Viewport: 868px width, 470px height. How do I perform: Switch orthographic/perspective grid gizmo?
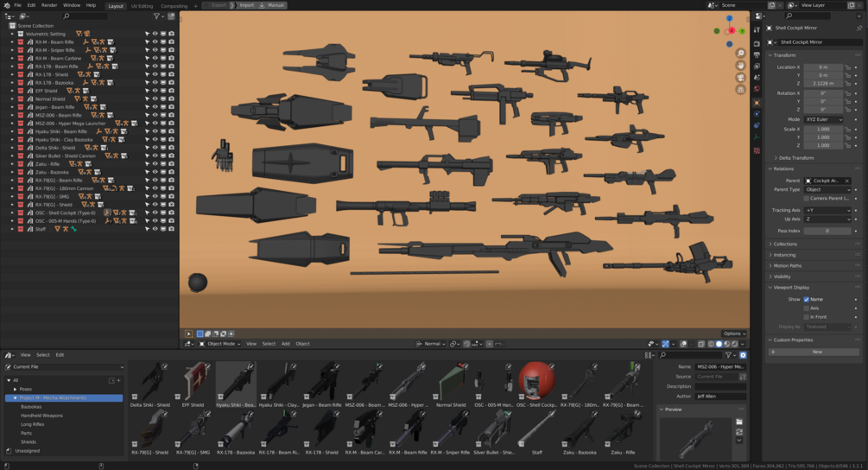tap(740, 90)
